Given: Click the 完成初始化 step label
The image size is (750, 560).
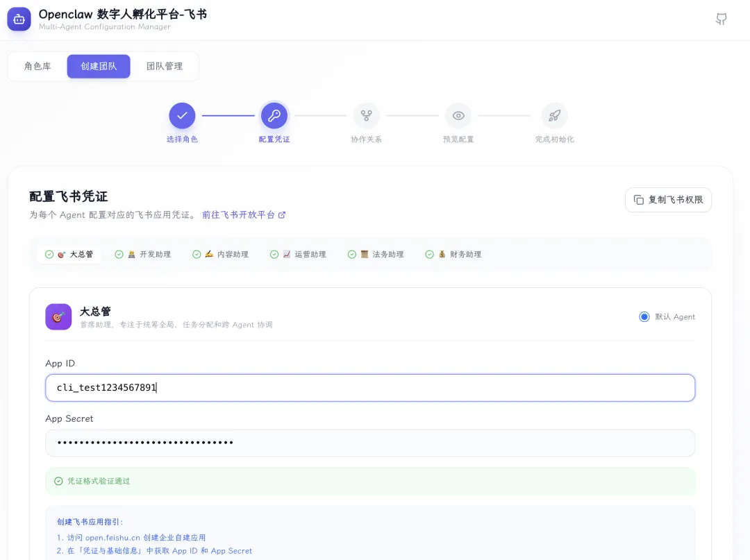Looking at the screenshot, I should coord(554,139).
